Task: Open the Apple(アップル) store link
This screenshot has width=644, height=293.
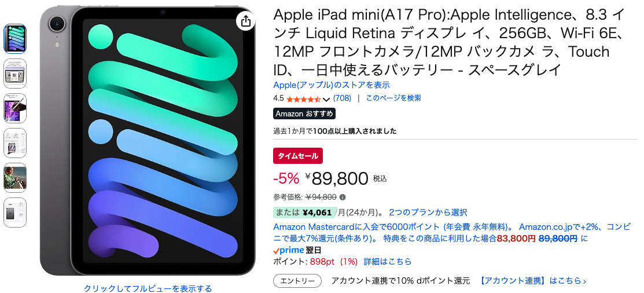Action: point(331,85)
